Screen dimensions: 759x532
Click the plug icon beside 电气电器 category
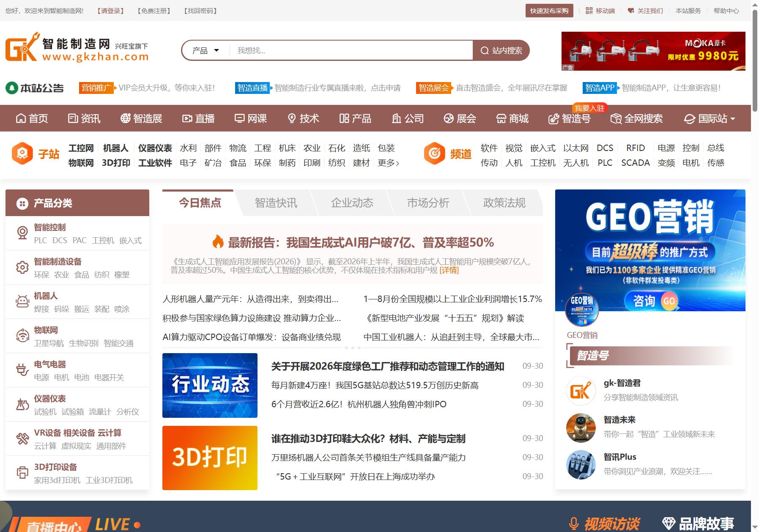pos(22,370)
